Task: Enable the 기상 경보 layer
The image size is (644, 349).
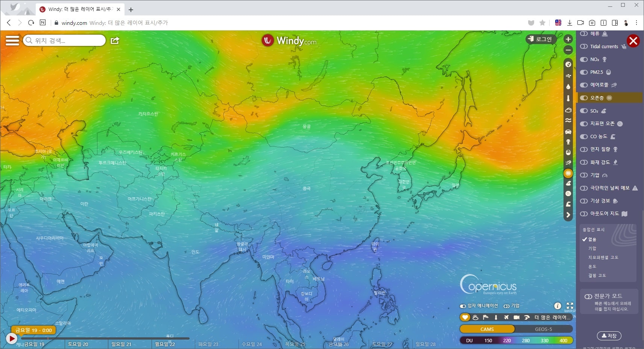Action: 584,201
